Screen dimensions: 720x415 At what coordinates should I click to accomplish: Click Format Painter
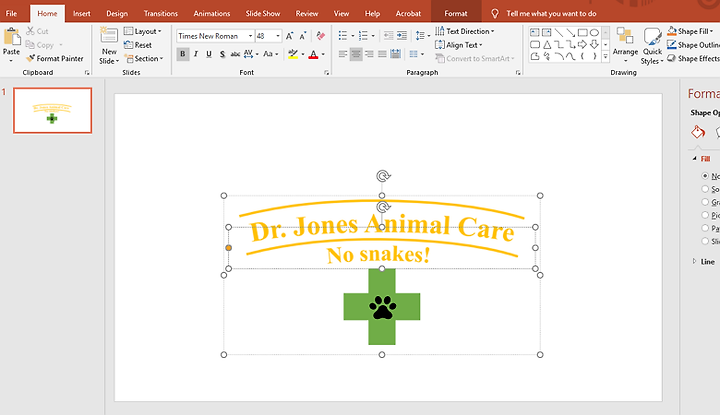click(x=55, y=59)
